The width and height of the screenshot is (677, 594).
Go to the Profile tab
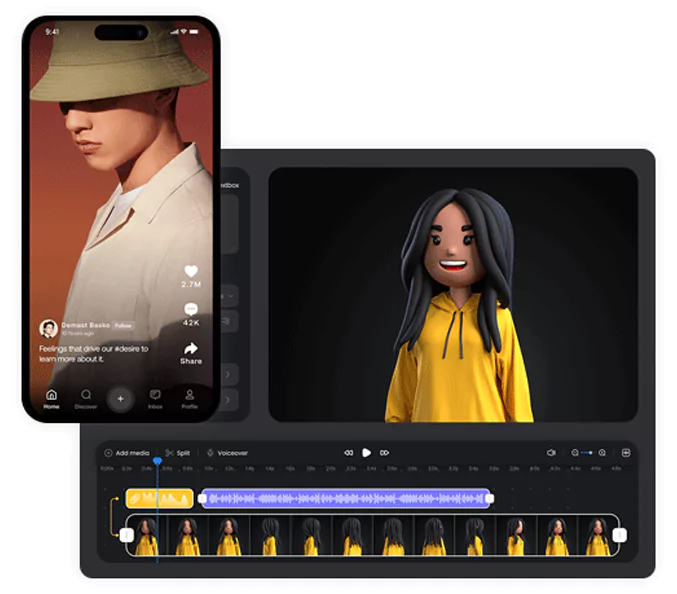(x=189, y=398)
